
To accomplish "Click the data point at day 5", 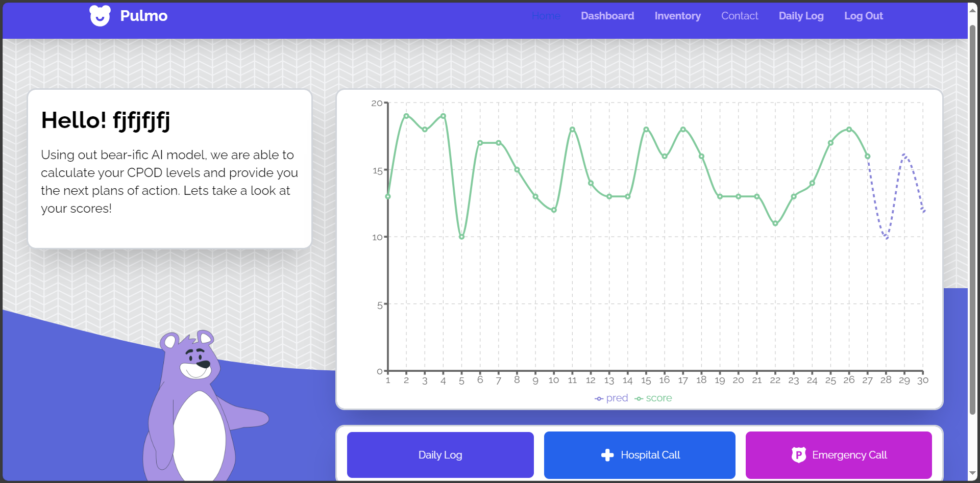I will [461, 237].
